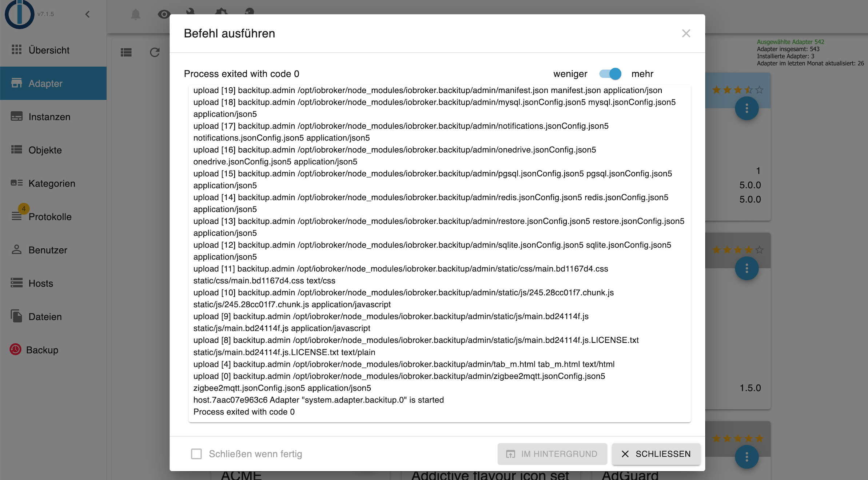Click the notification bell icon

click(x=135, y=15)
